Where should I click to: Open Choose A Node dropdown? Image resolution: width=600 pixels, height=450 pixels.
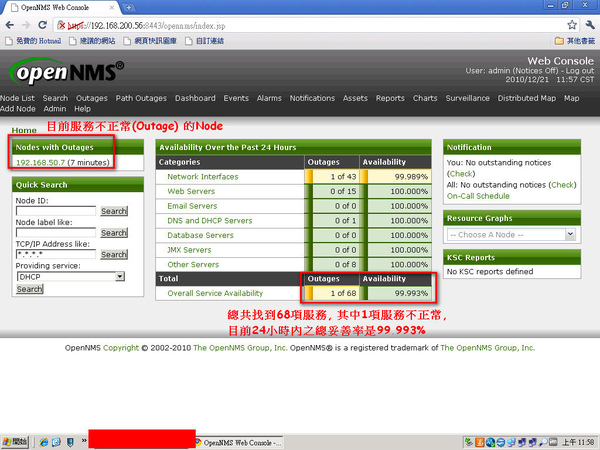pyautogui.click(x=511, y=235)
